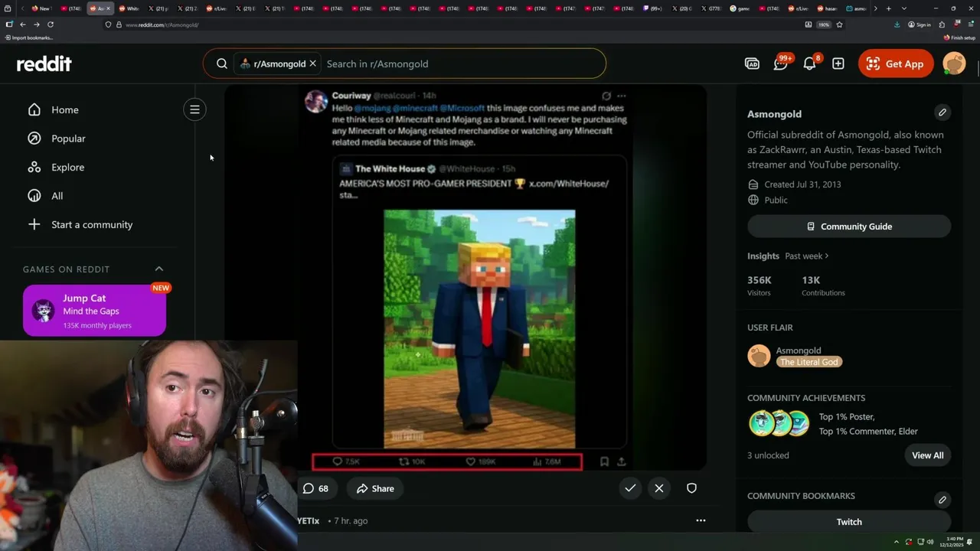Click the address bar URL
The image size is (980, 551).
pos(162,24)
